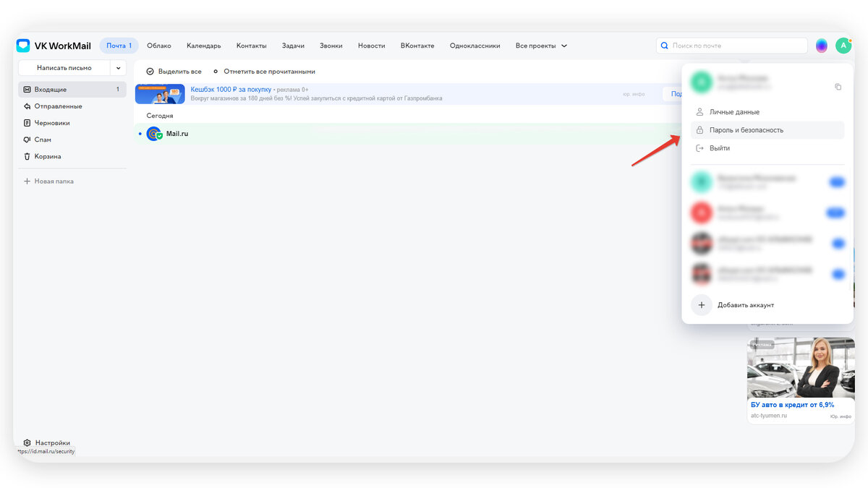Image resolution: width=868 pixels, height=488 pixels.
Task: Click the Mail.ru sender avatar icon
Action: (x=154, y=134)
